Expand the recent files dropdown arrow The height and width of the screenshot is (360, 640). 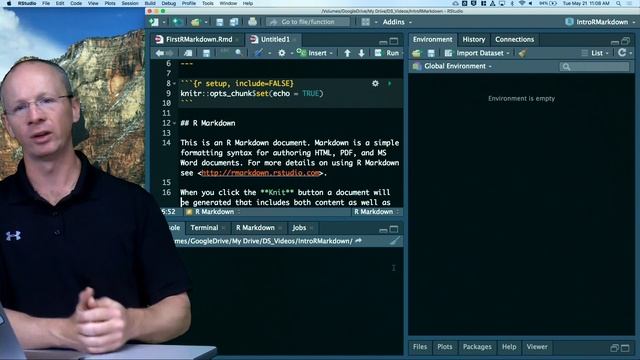coord(206,22)
